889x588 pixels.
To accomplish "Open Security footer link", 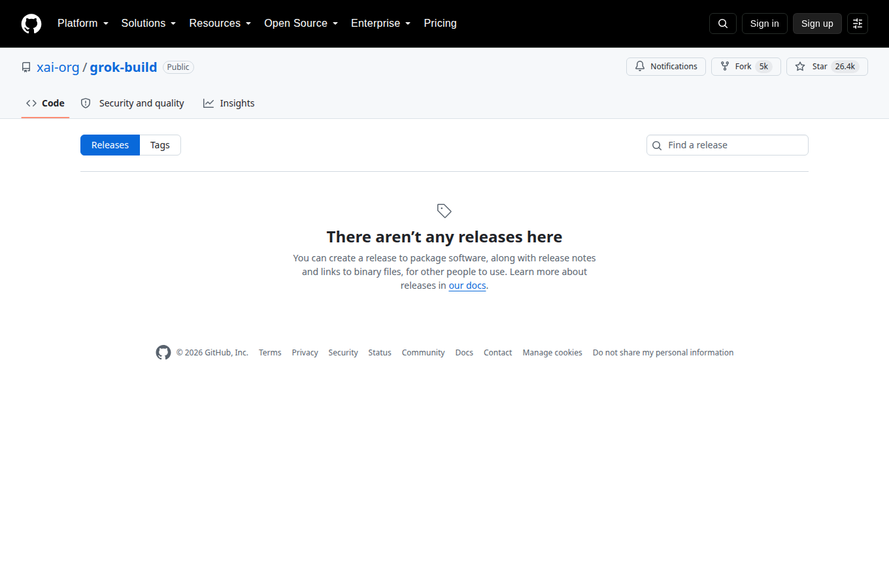I will coord(343,353).
